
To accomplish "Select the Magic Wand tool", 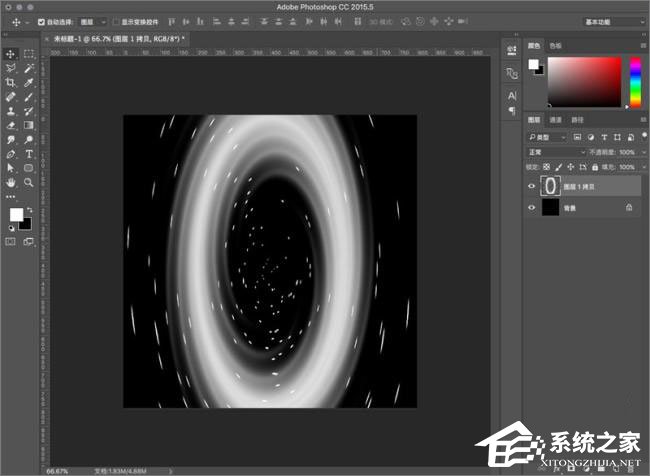I will coord(29,67).
